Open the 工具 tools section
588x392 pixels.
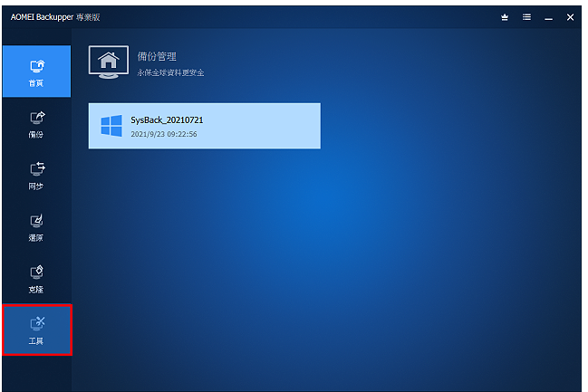[x=37, y=330]
